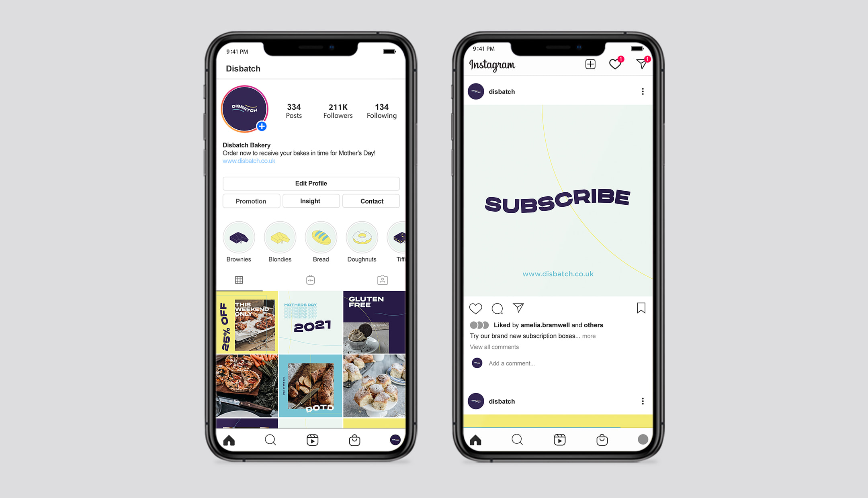Tap the Brownies story highlight
This screenshot has width=868, height=498.
point(239,238)
